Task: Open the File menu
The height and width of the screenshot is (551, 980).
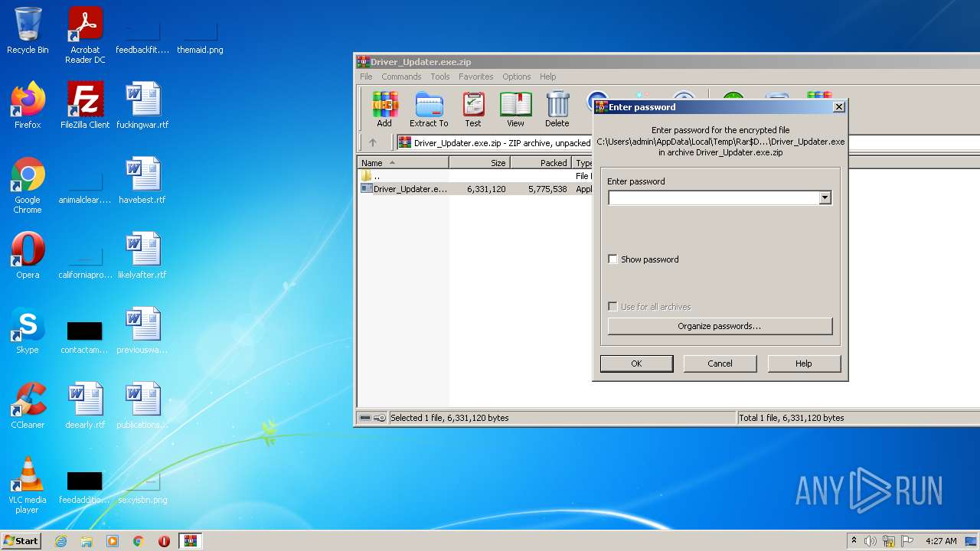Action: click(366, 77)
